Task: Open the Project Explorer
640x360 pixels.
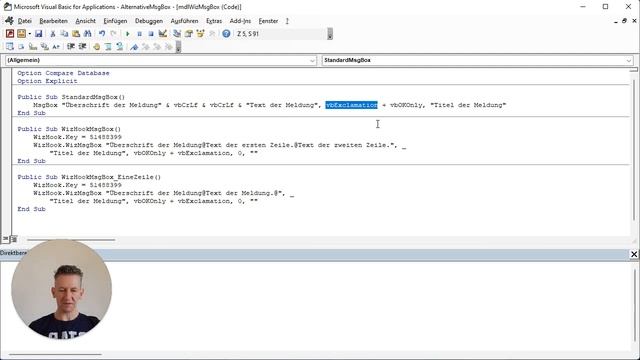Action: (x=177, y=34)
